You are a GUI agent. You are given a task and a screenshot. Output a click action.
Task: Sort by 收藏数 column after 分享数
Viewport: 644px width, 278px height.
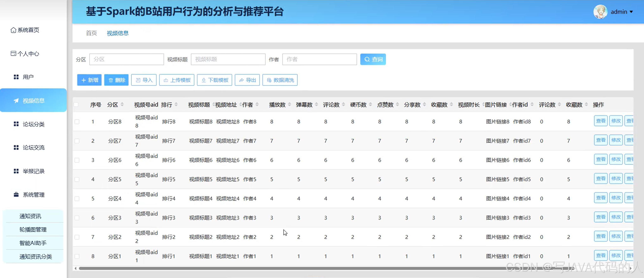pos(452,105)
